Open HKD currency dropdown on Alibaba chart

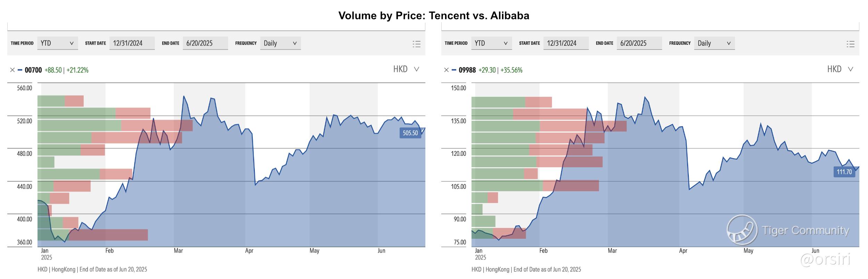tap(840, 69)
